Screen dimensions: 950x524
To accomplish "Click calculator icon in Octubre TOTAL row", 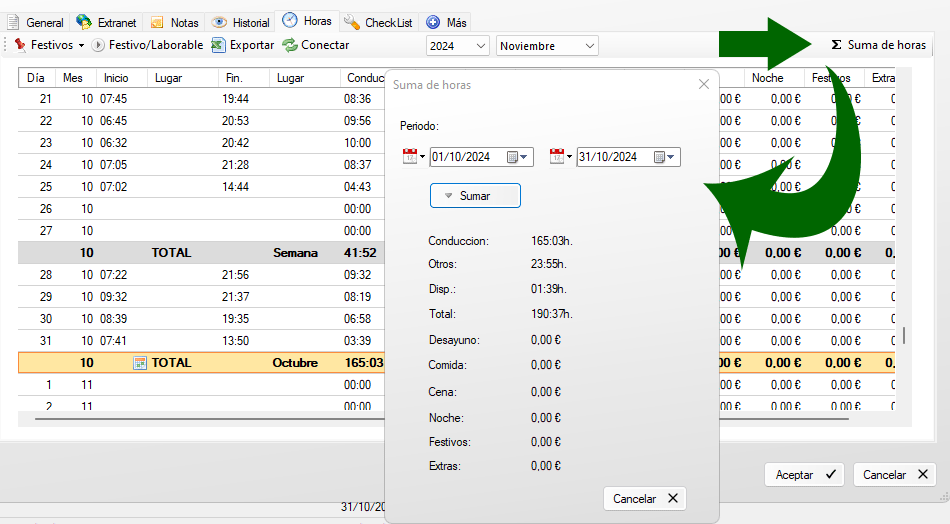I will [x=140, y=363].
